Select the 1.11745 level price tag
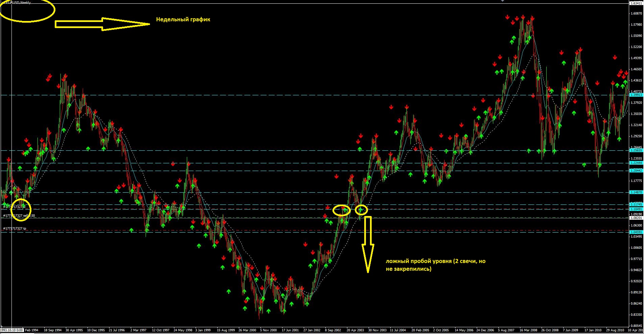Viewport: 644px width, 334px height. point(636,205)
